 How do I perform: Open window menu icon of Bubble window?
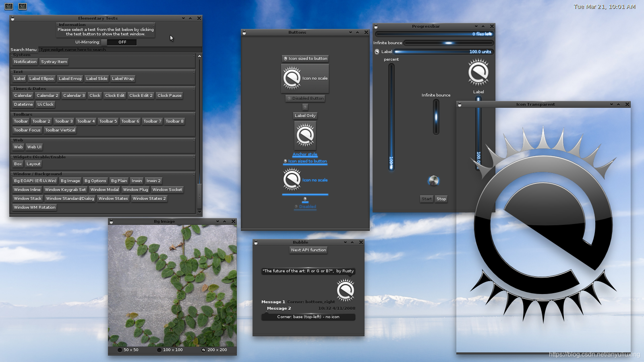[x=256, y=243]
